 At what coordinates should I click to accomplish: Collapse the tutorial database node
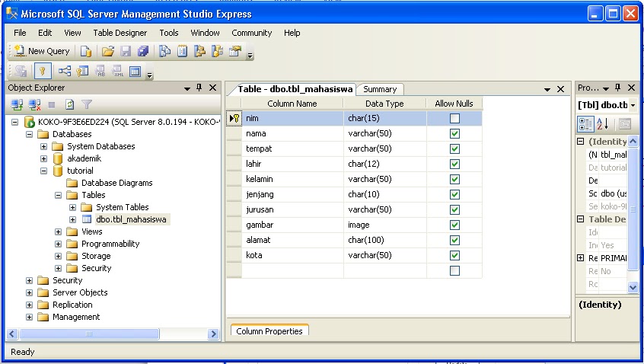tap(43, 171)
